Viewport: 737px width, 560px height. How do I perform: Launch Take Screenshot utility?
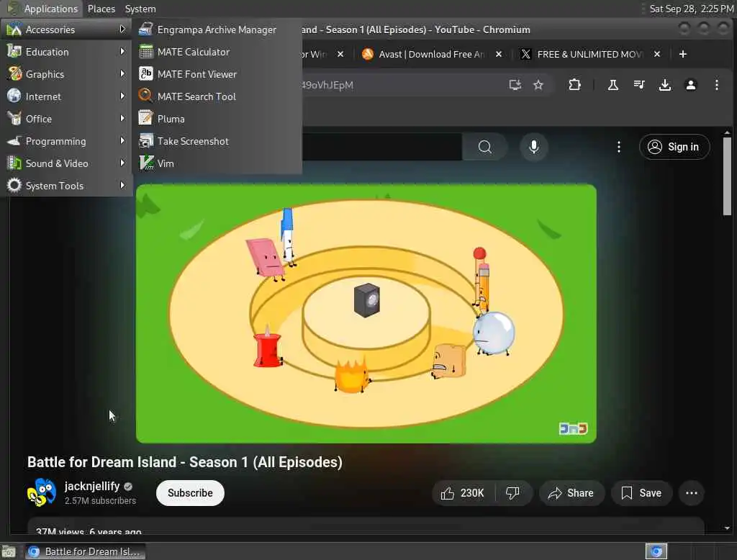[217, 141]
